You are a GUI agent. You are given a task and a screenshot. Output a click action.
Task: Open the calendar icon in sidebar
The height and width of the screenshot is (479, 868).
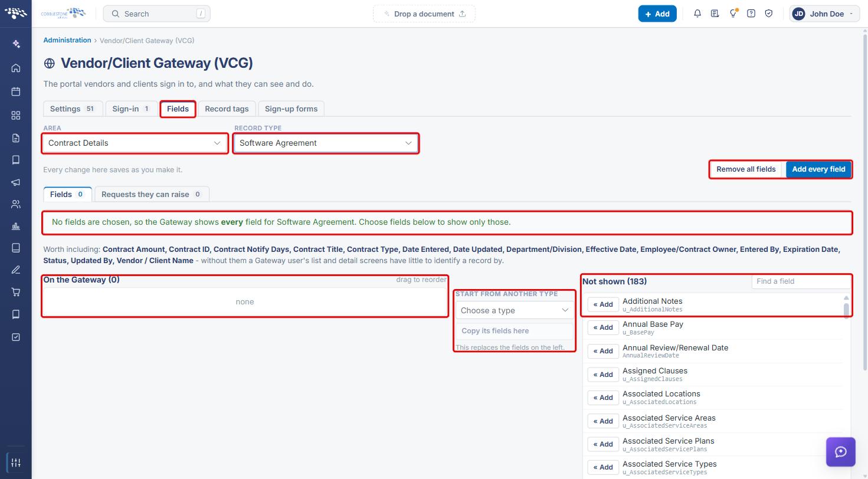[16, 91]
